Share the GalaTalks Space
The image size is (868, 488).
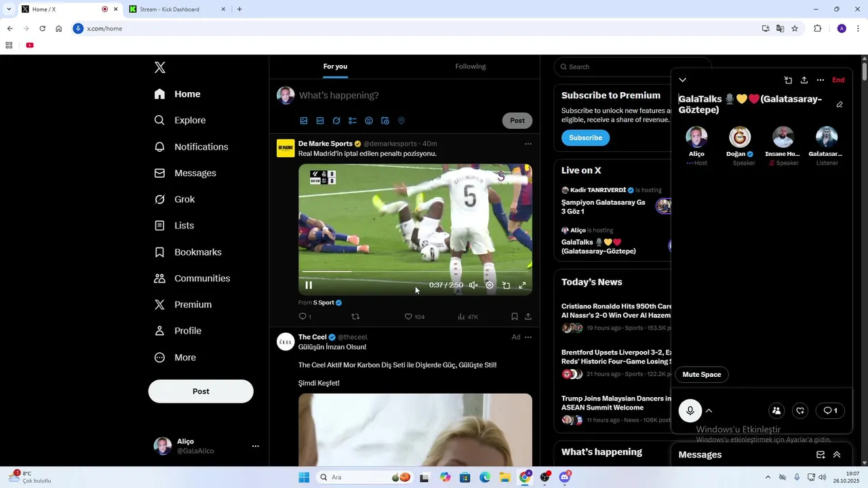click(804, 80)
